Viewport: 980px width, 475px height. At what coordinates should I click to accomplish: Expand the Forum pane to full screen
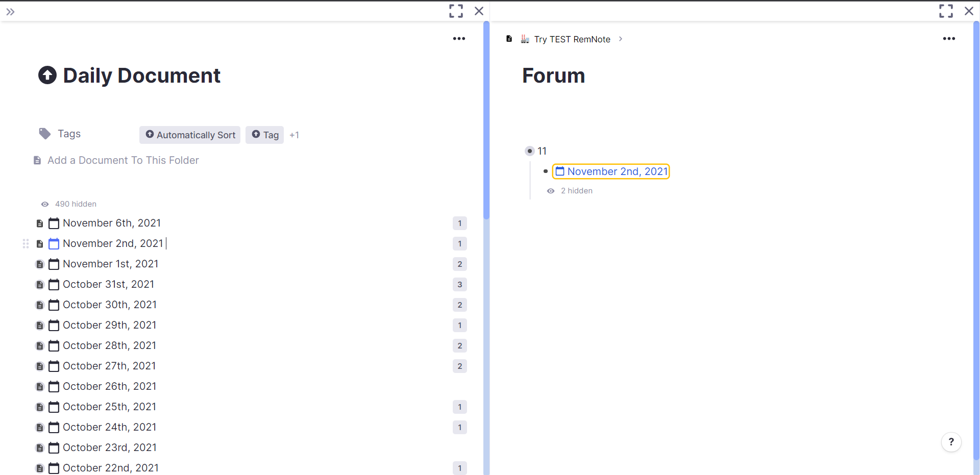pos(946,11)
